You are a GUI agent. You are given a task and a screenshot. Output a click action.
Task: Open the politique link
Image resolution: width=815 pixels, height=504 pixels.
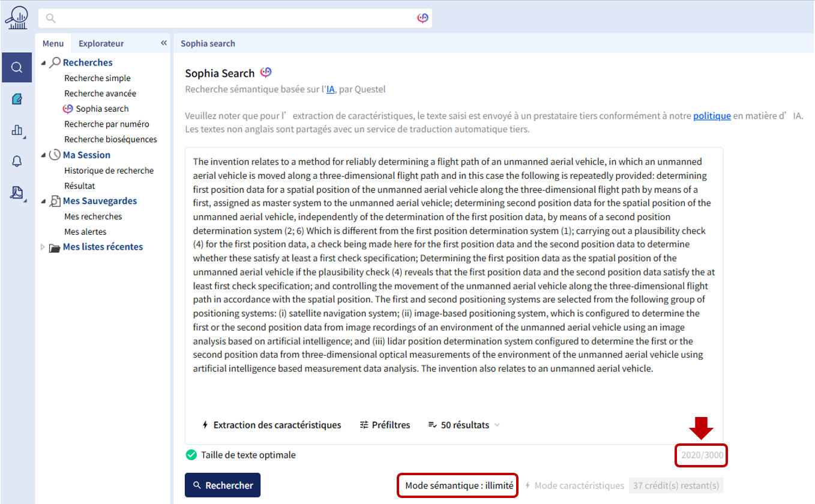[x=712, y=116]
